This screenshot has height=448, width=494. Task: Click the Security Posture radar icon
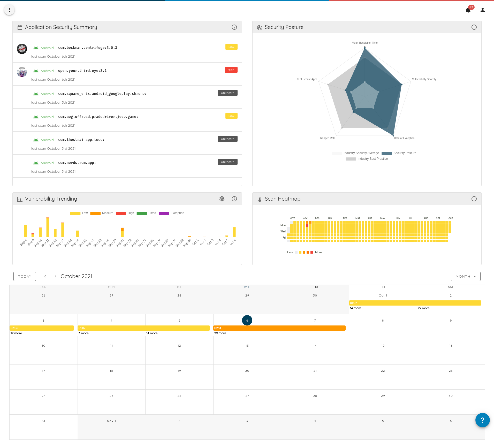pos(260,27)
